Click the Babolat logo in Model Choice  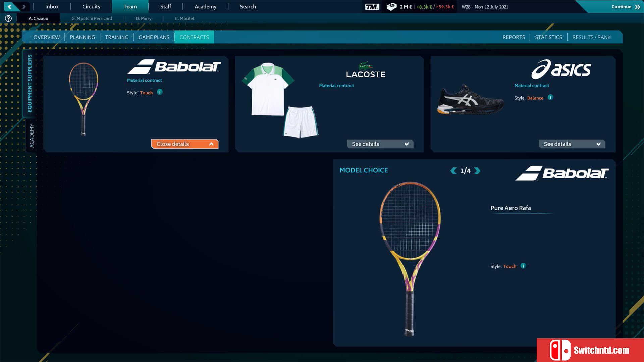[x=562, y=173]
